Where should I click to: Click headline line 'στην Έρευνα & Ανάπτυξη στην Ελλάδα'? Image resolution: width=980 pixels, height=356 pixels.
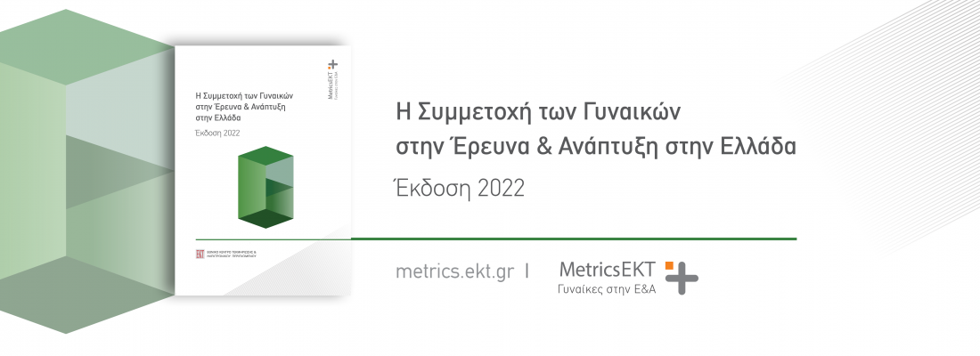596,148
